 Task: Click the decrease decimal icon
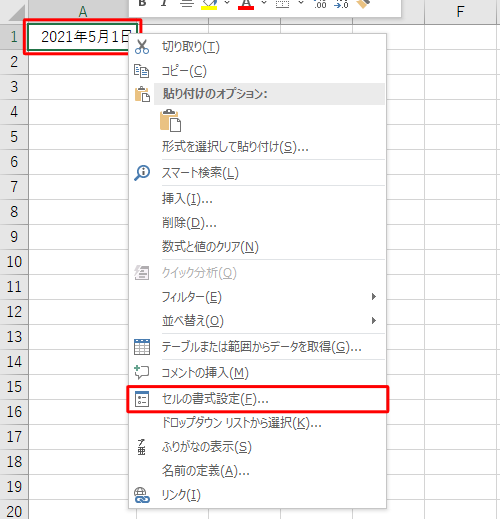[x=341, y=4]
